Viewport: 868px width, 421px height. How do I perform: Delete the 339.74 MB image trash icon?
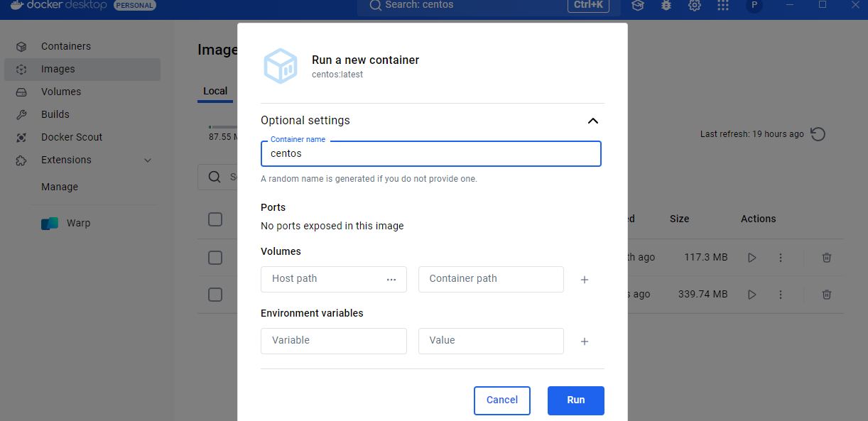(827, 295)
